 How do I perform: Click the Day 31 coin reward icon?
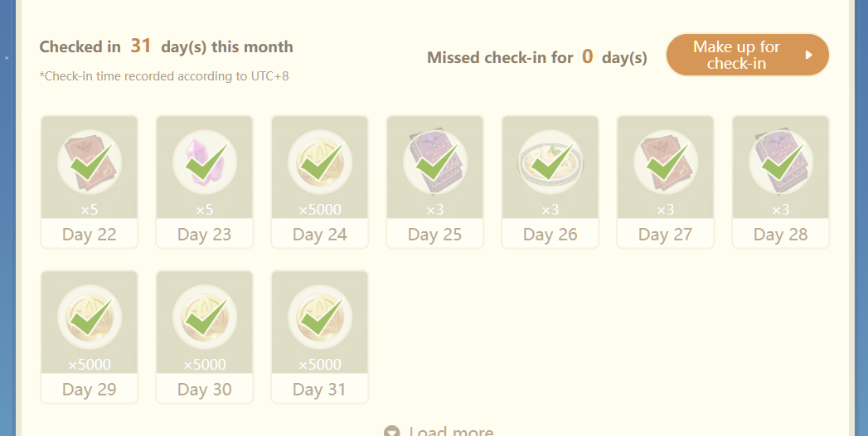320,318
